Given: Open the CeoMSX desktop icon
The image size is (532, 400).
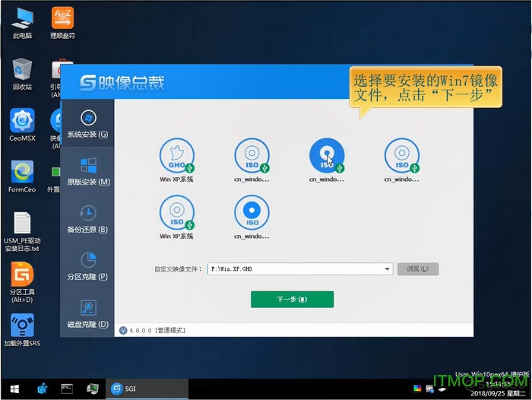Looking at the screenshot, I should point(22,124).
